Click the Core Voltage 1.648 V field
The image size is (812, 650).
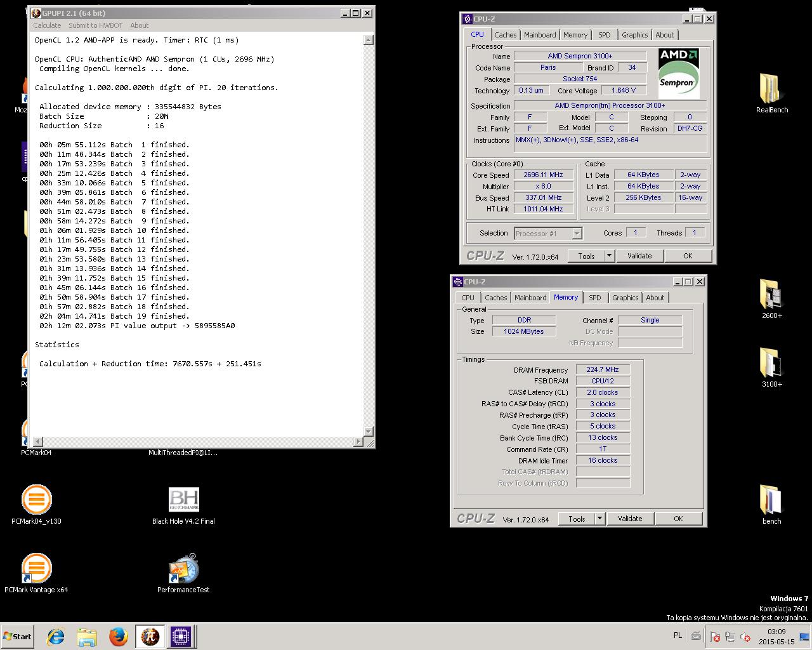click(623, 90)
